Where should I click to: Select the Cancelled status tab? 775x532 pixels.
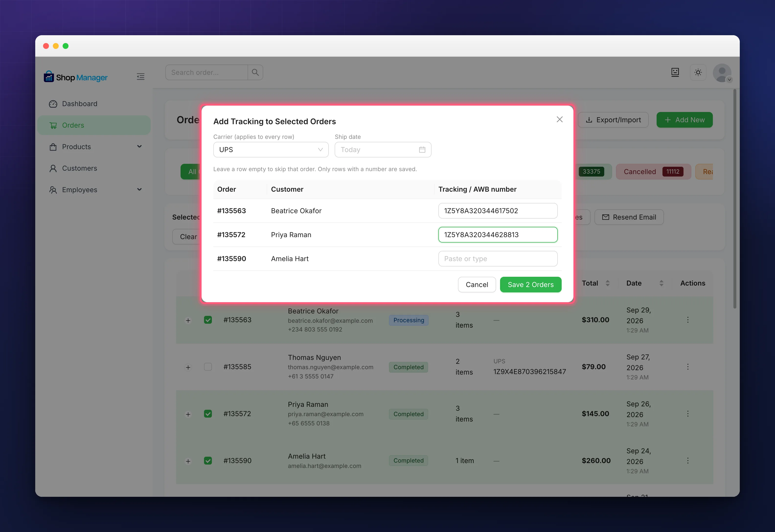click(x=653, y=172)
